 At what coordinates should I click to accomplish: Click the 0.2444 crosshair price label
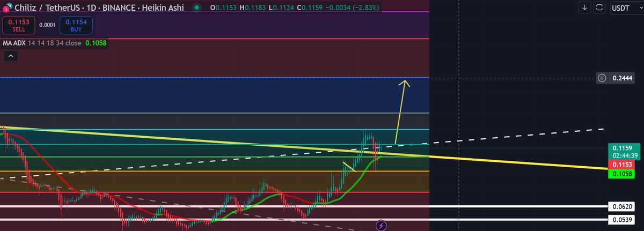(x=621, y=78)
